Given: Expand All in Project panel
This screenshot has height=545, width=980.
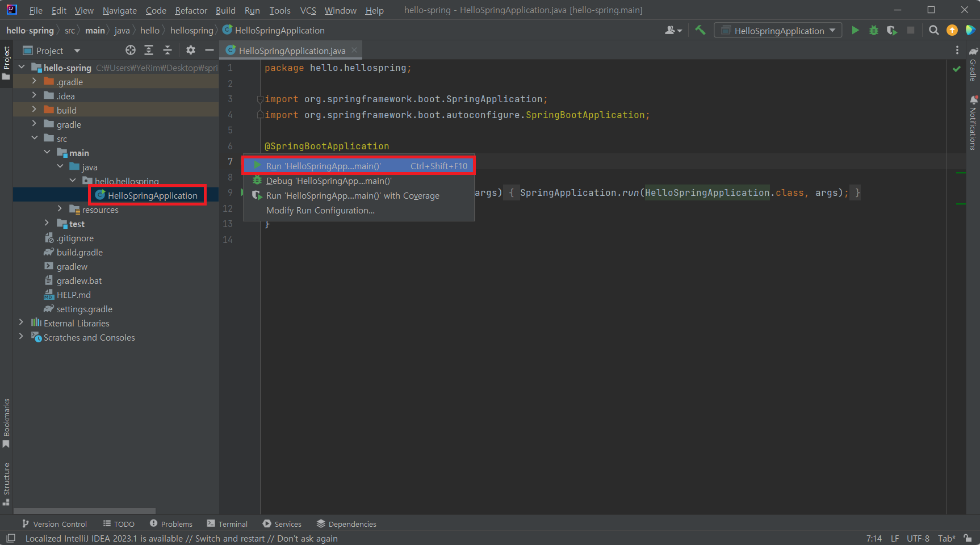Looking at the screenshot, I should 149,50.
